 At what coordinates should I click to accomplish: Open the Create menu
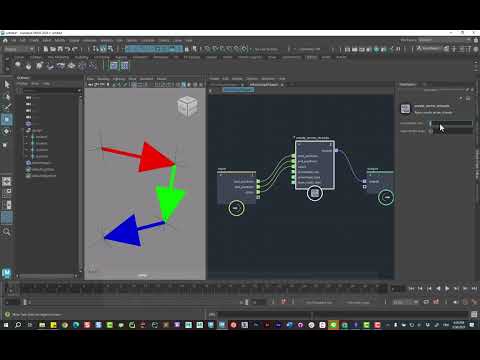(34, 40)
